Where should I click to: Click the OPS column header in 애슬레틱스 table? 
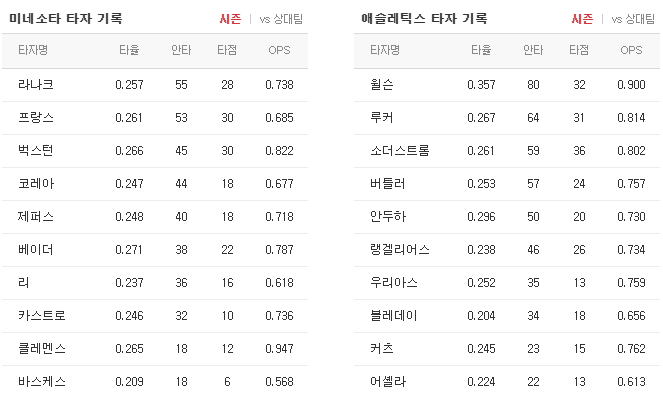[631, 50]
